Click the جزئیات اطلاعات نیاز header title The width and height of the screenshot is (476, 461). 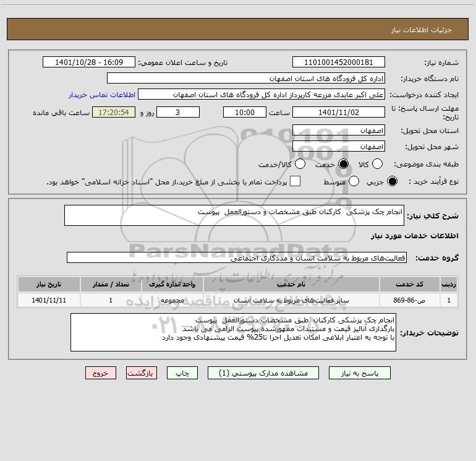(x=421, y=30)
